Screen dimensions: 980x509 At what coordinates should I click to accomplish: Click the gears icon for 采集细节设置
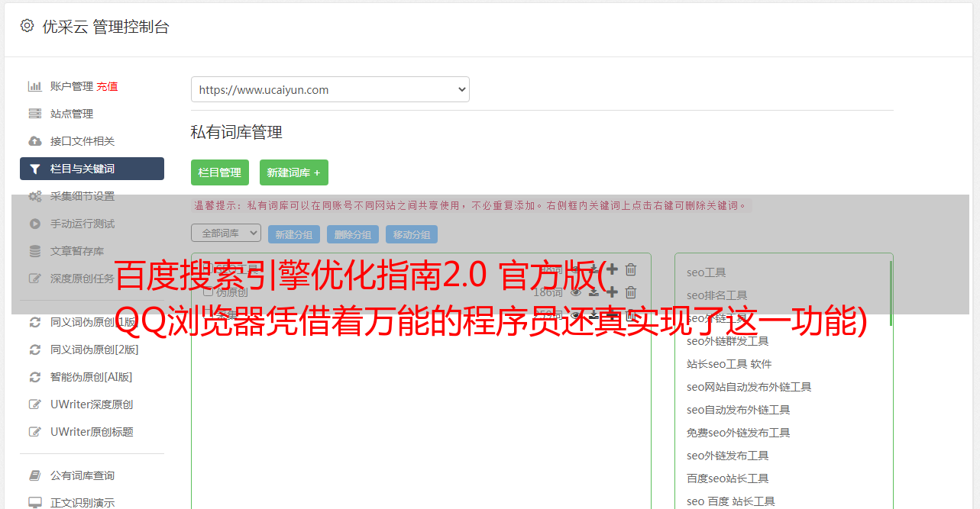34,196
